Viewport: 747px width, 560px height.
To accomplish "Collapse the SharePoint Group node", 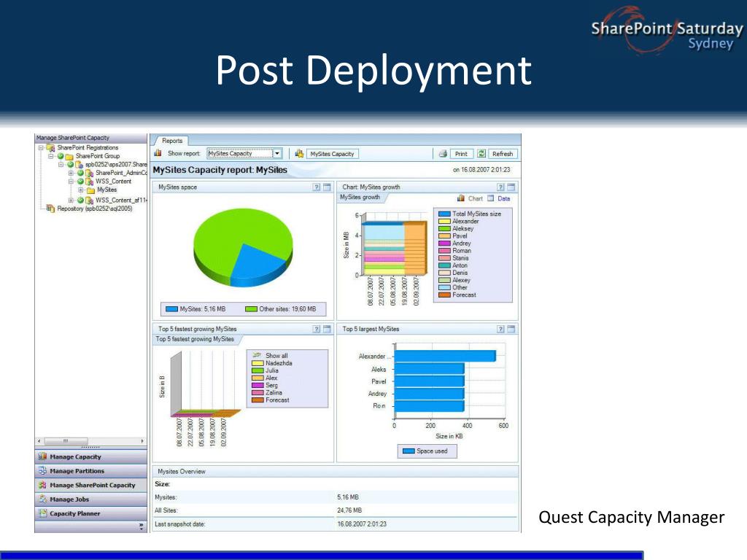I will [50, 156].
